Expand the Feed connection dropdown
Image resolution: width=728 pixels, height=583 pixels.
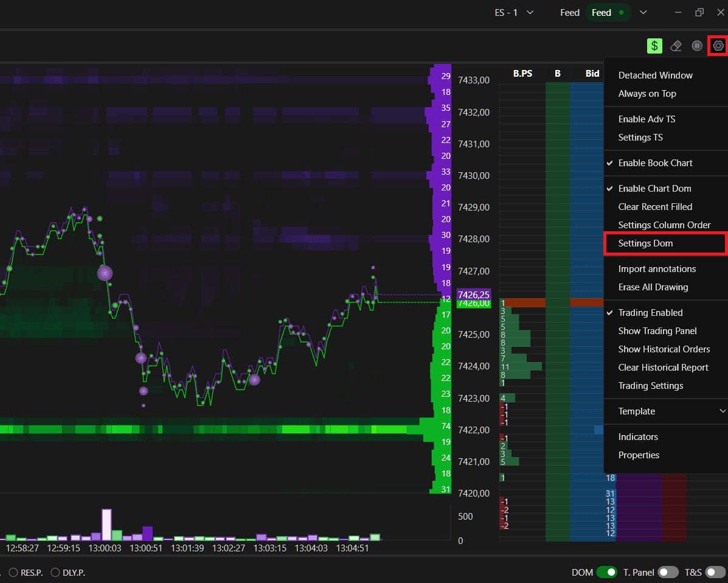(x=643, y=13)
